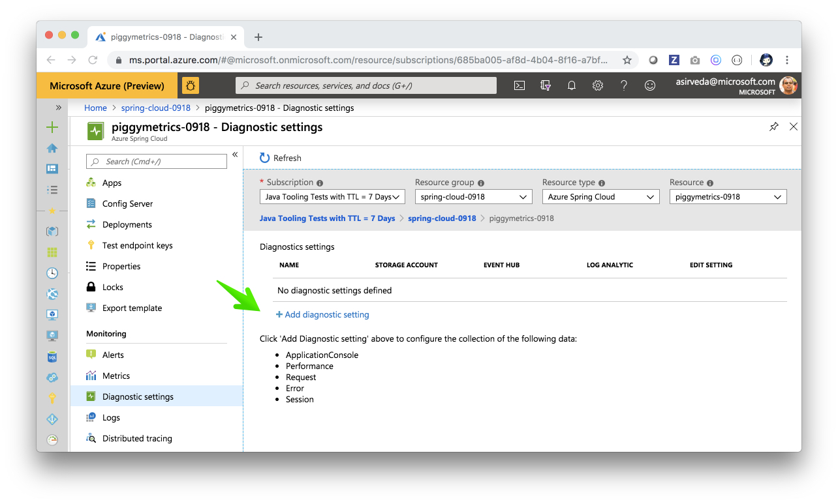Open the directory and subscription filter icon

click(x=546, y=85)
